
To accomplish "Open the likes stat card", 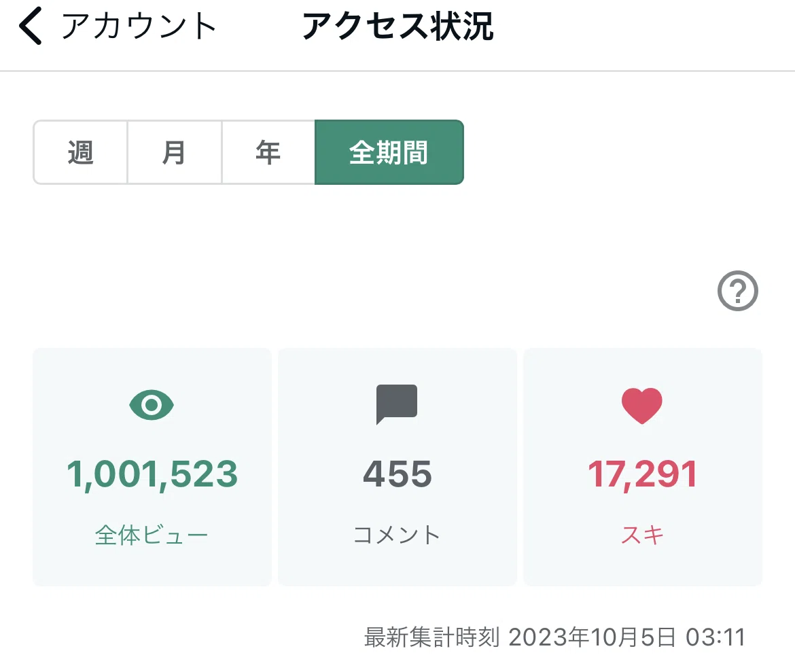I will [643, 467].
